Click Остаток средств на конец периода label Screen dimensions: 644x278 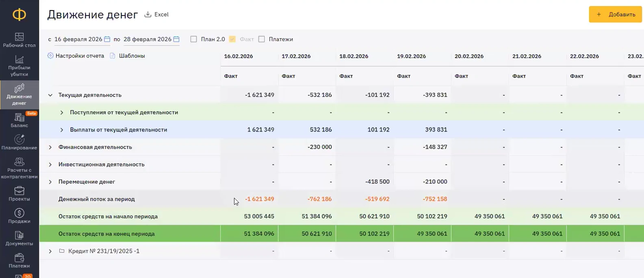point(106,234)
